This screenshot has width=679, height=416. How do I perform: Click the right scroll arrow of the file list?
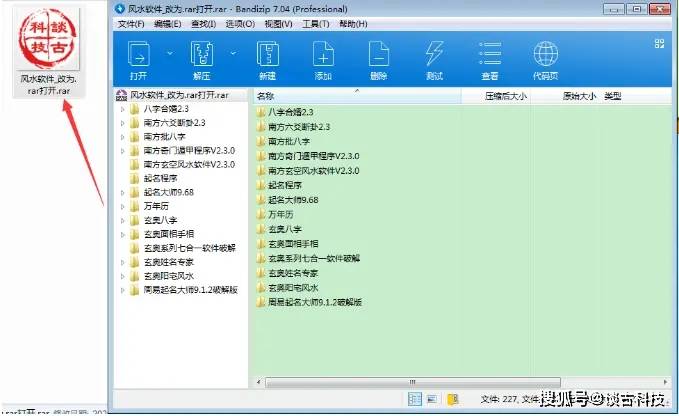click(x=665, y=382)
